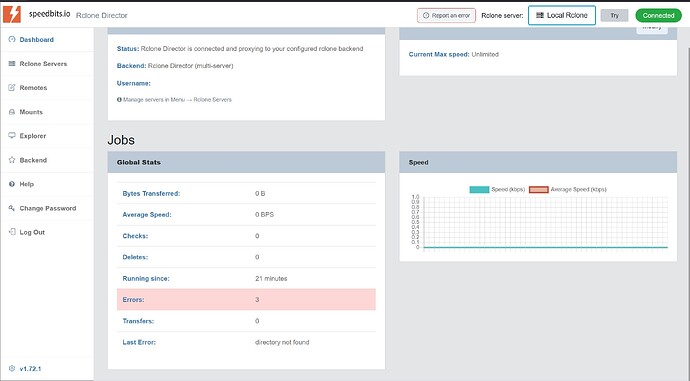
Task: Click the Dashboard gauge icon
Action: pyautogui.click(x=12, y=39)
